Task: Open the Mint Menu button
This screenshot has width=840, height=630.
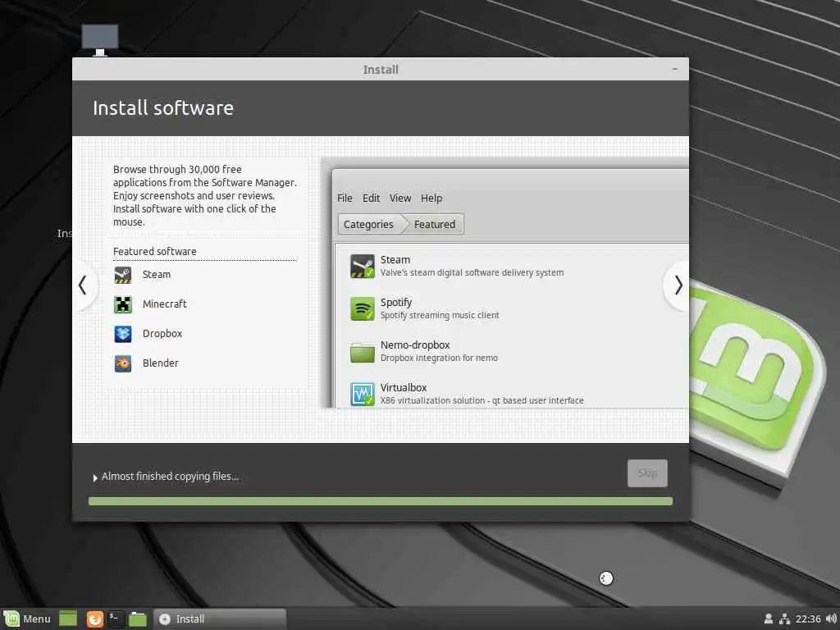Action: tap(27, 619)
